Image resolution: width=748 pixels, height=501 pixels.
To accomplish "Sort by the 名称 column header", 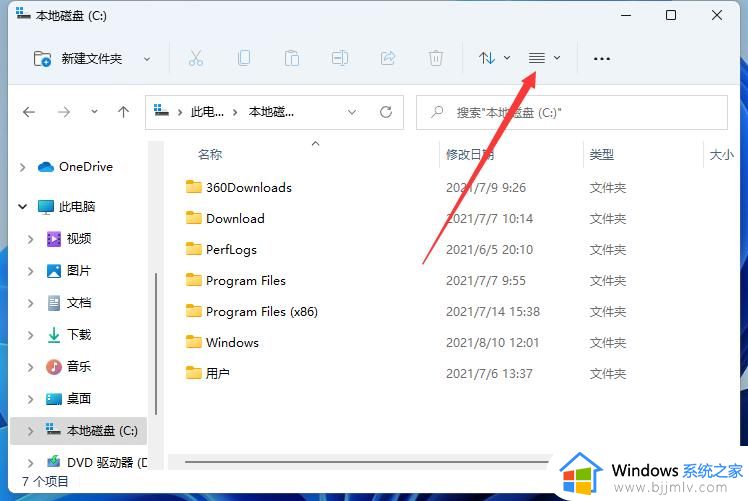I will point(210,155).
